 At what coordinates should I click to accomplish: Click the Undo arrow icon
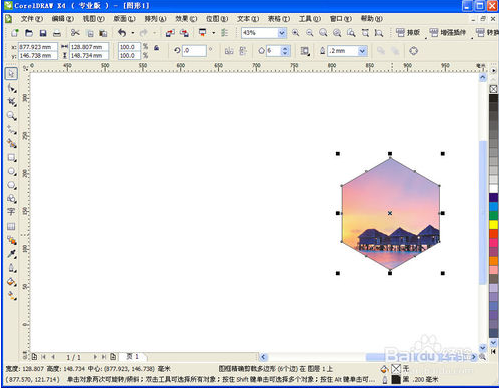coord(122,33)
